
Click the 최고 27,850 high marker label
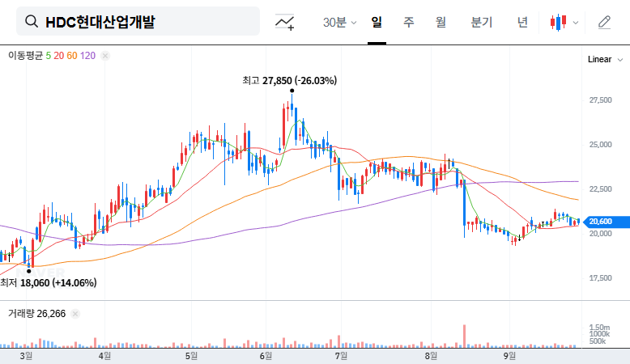coord(290,81)
